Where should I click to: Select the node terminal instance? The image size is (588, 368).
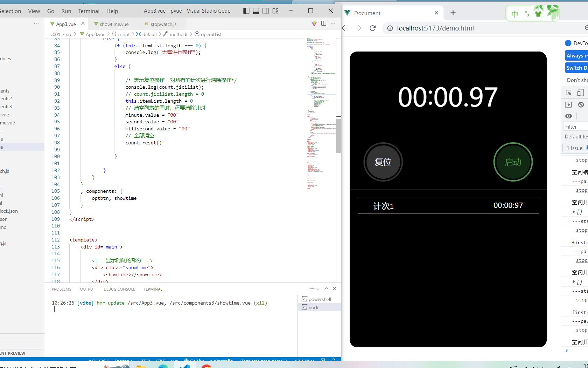(320, 307)
